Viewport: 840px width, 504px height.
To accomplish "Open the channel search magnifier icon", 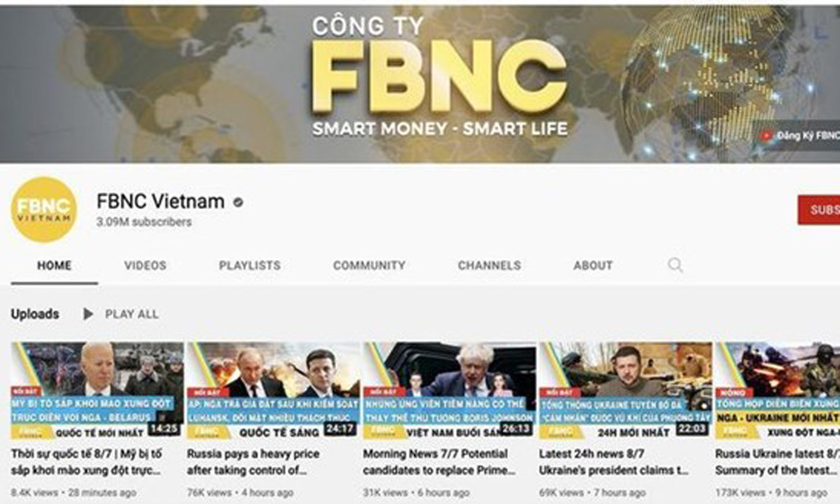I will [675, 265].
